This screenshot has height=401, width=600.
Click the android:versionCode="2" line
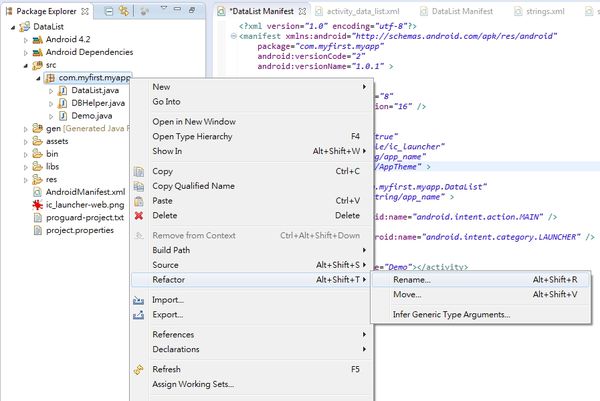coord(311,56)
